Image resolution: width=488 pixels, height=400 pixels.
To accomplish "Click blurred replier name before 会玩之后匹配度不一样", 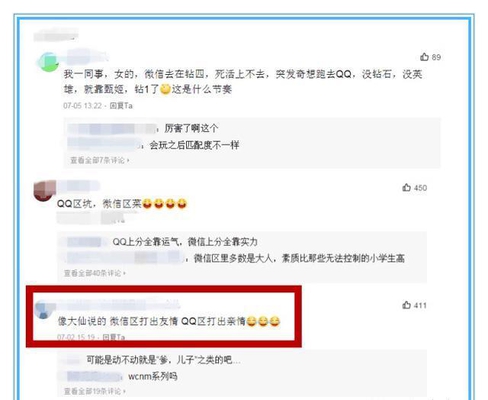I will pyautogui.click(x=105, y=144).
